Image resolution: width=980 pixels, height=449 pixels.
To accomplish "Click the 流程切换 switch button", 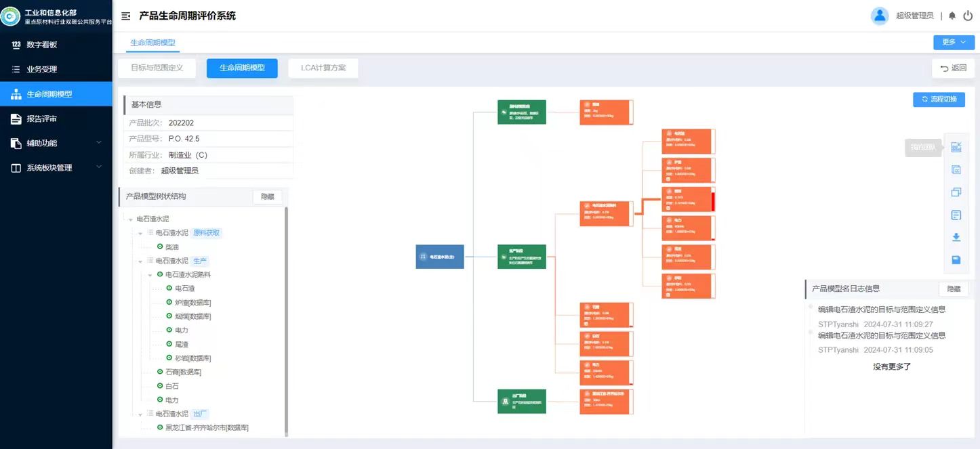I will (939, 100).
